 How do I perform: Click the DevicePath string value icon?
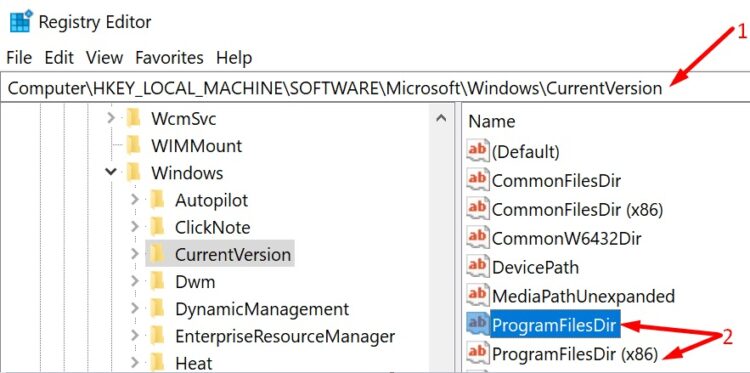[478, 266]
